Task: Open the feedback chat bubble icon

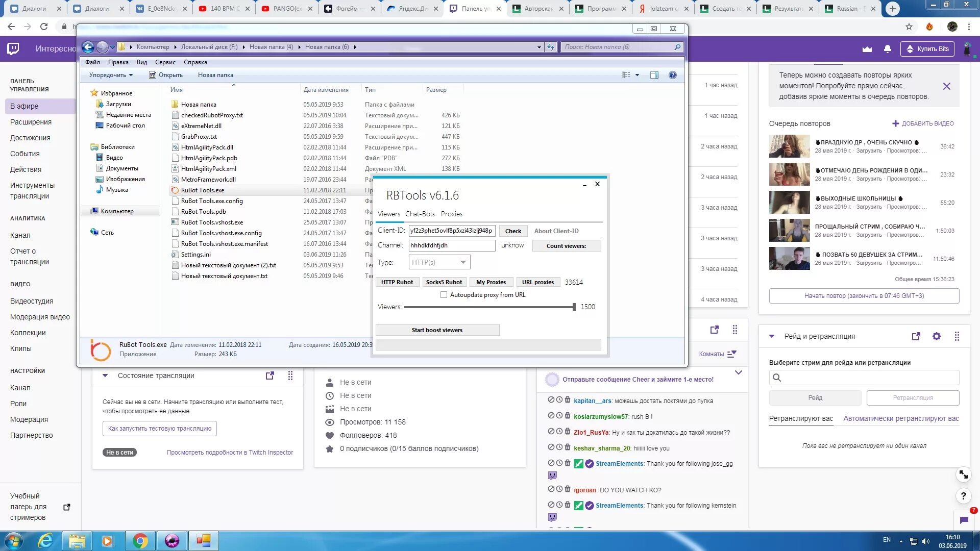Action: pyautogui.click(x=964, y=520)
